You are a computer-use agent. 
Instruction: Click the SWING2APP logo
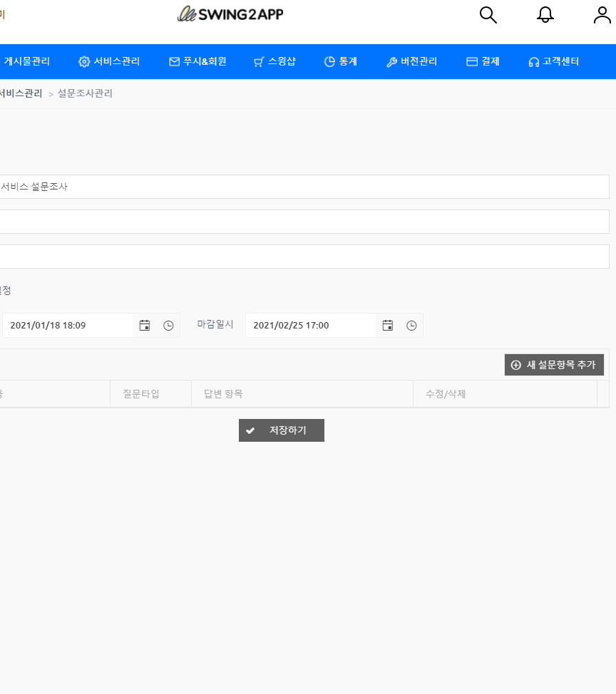pyautogui.click(x=230, y=14)
